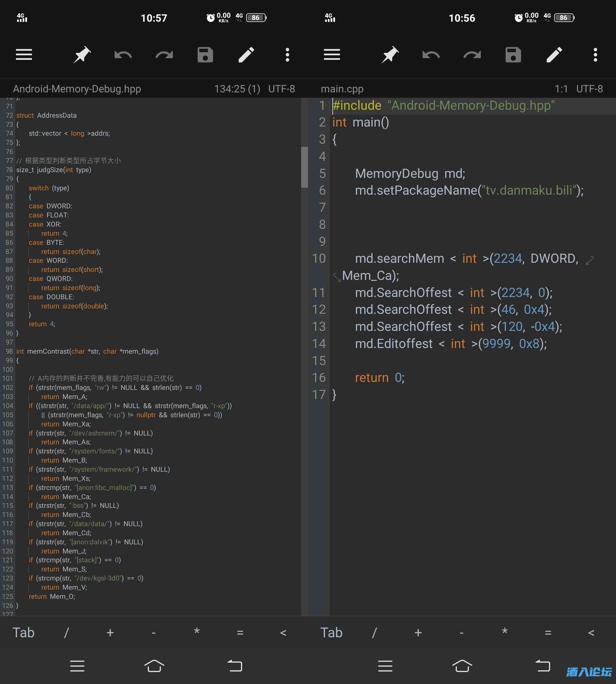Select the main.cpp file title
The image size is (616, 684).
[342, 89]
